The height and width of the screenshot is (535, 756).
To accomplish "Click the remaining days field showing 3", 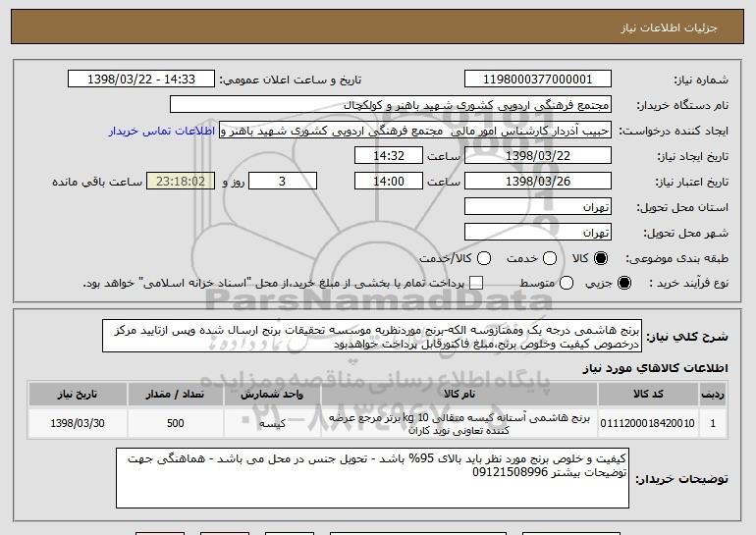I will 283,182.
